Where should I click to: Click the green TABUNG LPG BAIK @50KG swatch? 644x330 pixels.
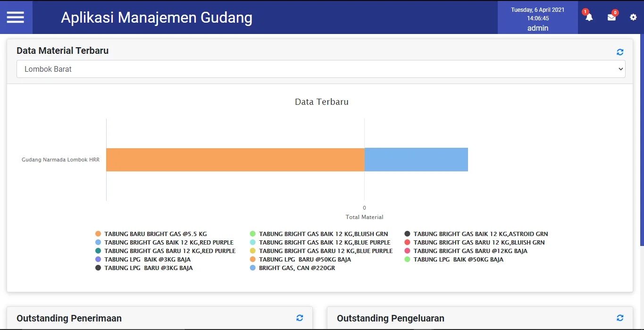(408, 259)
